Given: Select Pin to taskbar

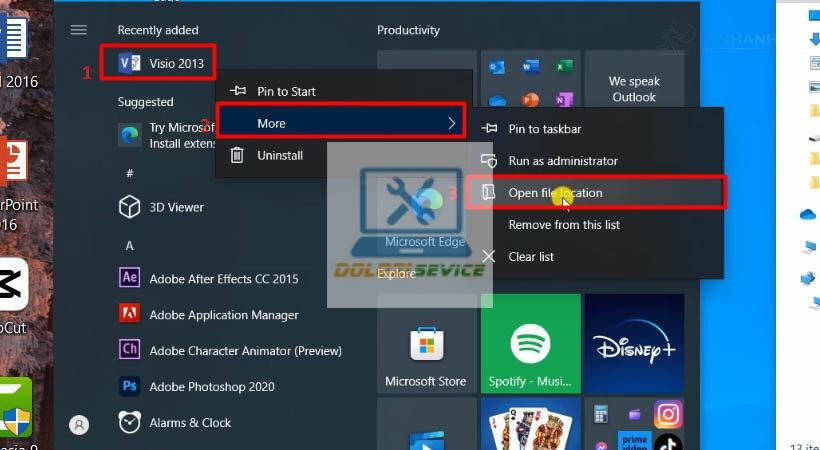Looking at the screenshot, I should point(544,129).
